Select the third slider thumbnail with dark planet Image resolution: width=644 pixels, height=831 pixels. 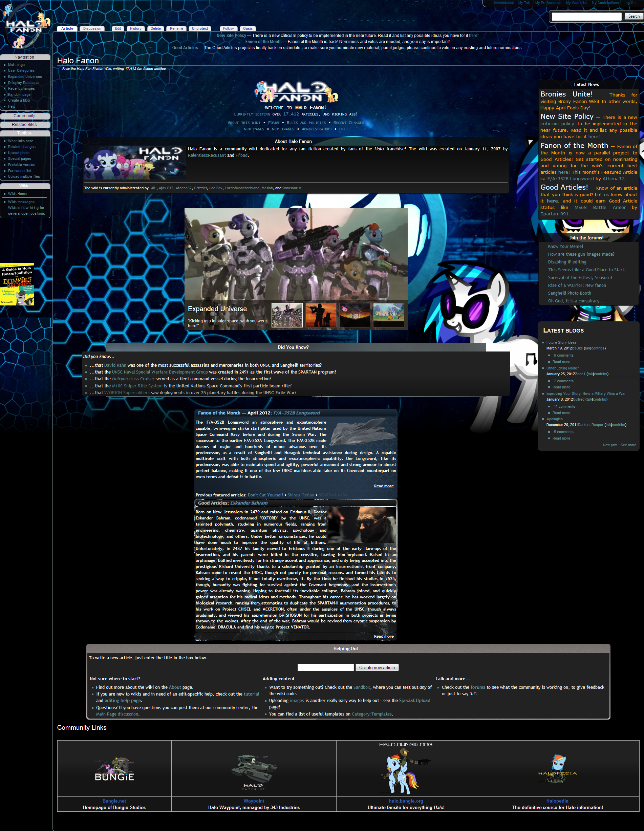(355, 315)
